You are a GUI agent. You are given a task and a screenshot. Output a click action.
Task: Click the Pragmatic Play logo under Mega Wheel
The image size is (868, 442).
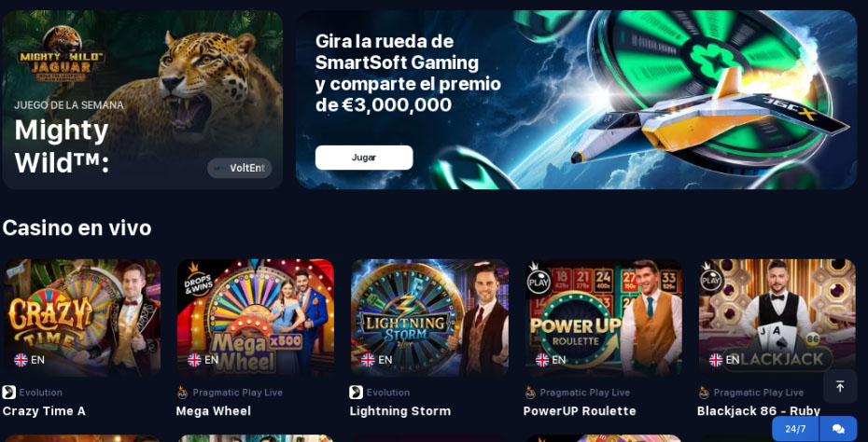coord(183,393)
